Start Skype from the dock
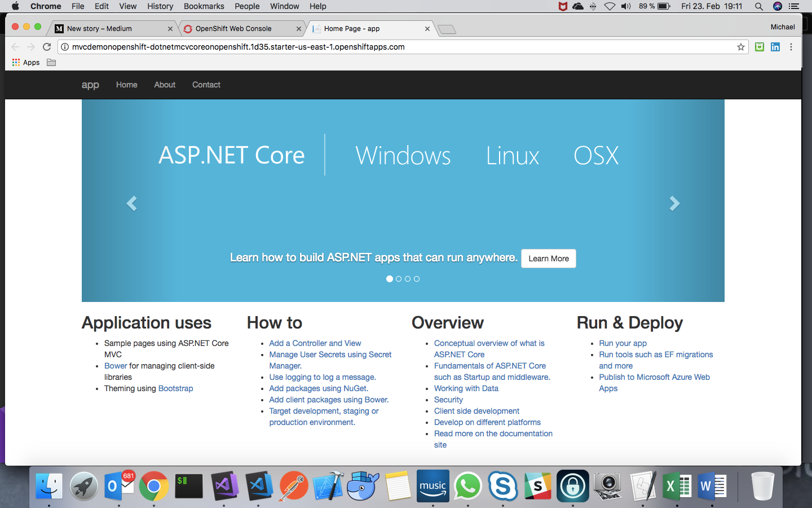This screenshot has height=508, width=812. pos(502,486)
